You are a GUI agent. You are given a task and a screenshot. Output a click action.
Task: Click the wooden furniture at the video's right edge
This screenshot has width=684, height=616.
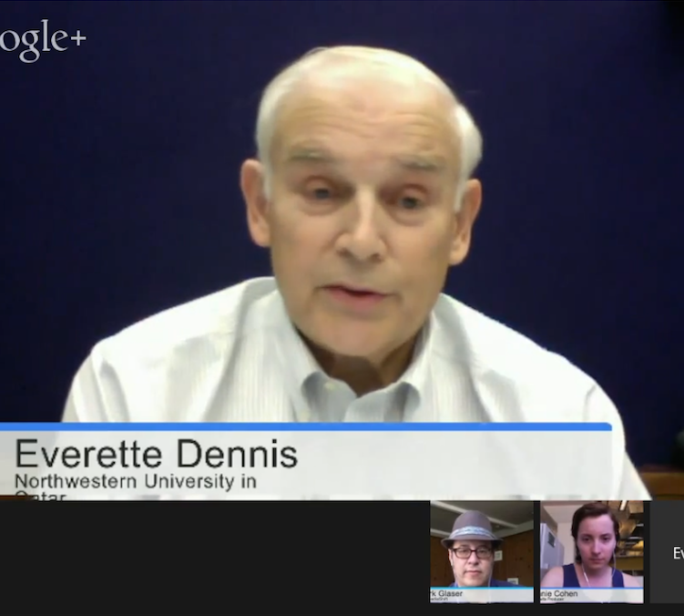pos(663,484)
